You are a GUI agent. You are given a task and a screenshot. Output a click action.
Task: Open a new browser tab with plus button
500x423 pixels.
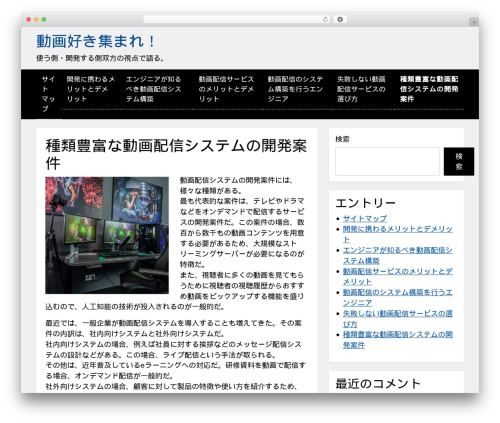pos(474,22)
